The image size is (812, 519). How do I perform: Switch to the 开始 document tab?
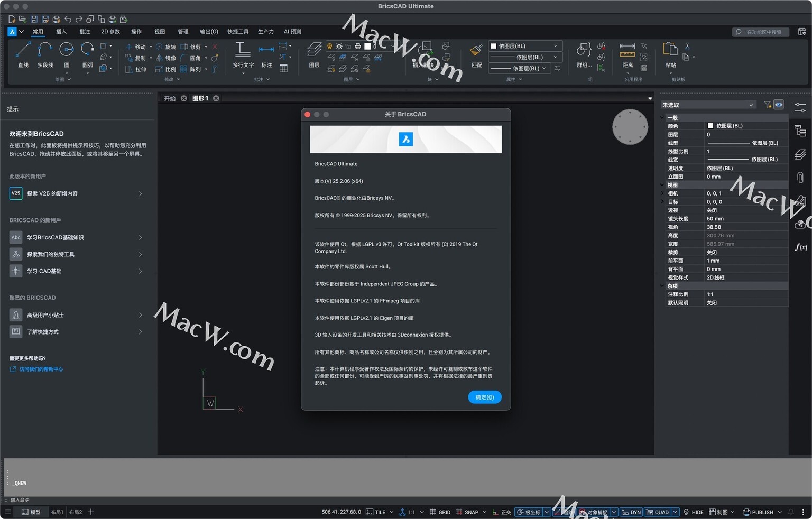click(x=170, y=98)
